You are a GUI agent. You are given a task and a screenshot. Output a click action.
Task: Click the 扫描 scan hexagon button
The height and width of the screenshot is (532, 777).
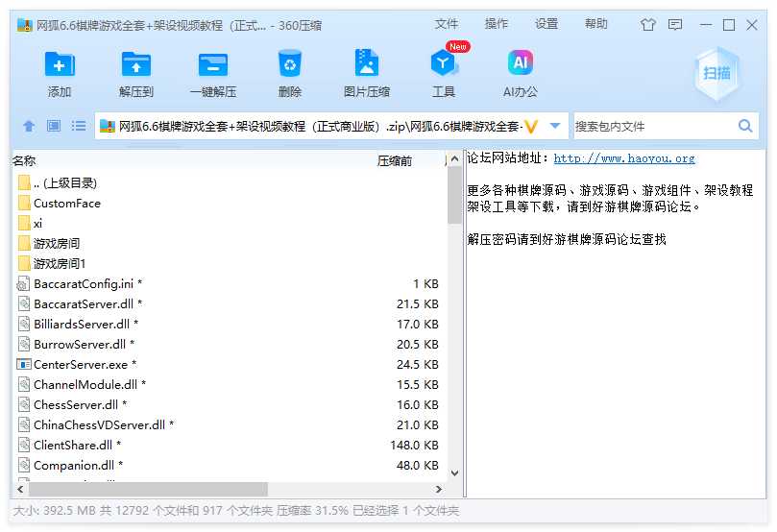coord(716,73)
